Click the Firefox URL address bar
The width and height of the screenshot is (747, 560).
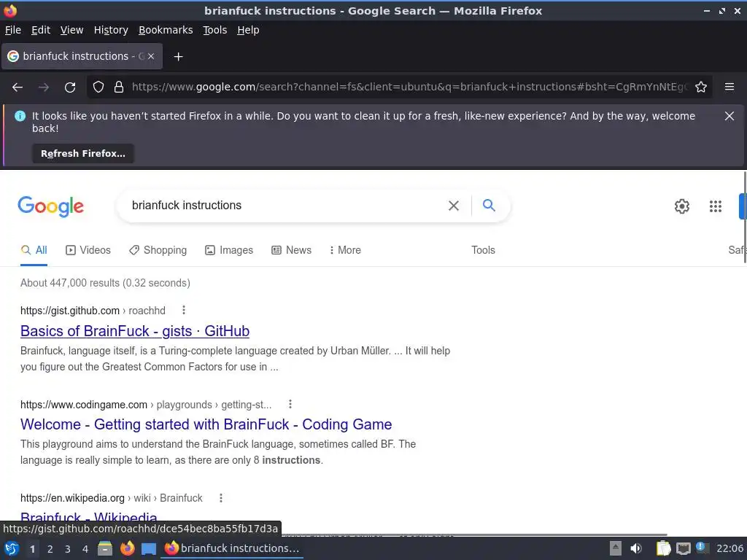coord(409,87)
